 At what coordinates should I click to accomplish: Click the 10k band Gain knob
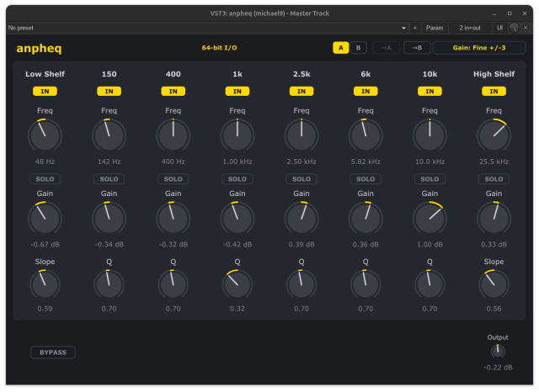[x=430, y=219]
